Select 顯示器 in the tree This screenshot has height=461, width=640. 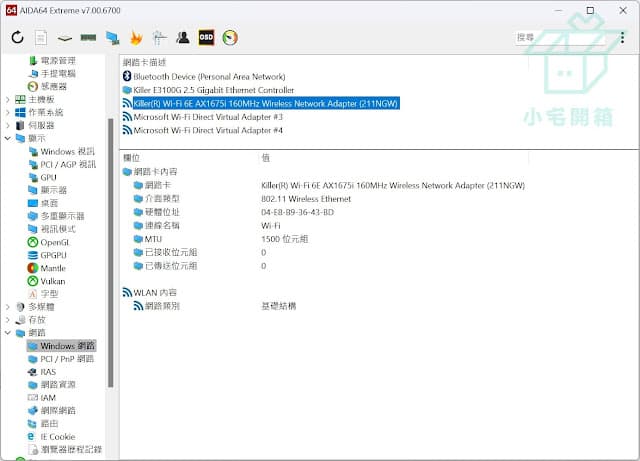pyautogui.click(x=53, y=190)
